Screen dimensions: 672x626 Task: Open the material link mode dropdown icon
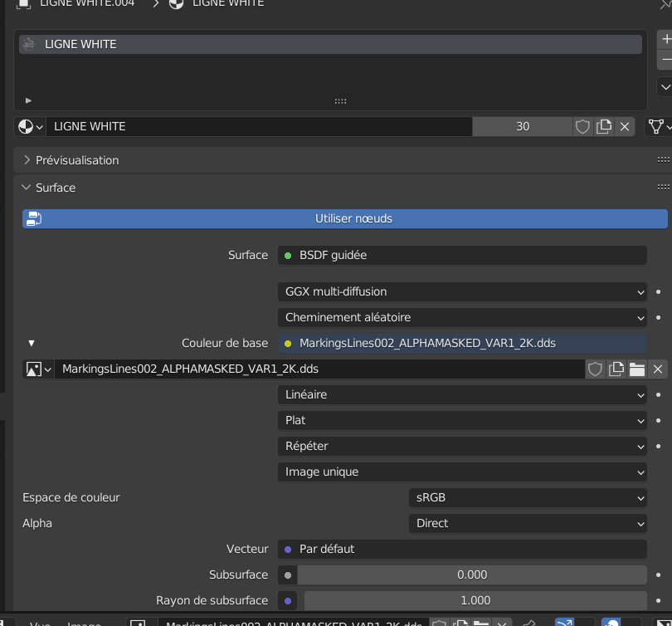tap(659, 126)
